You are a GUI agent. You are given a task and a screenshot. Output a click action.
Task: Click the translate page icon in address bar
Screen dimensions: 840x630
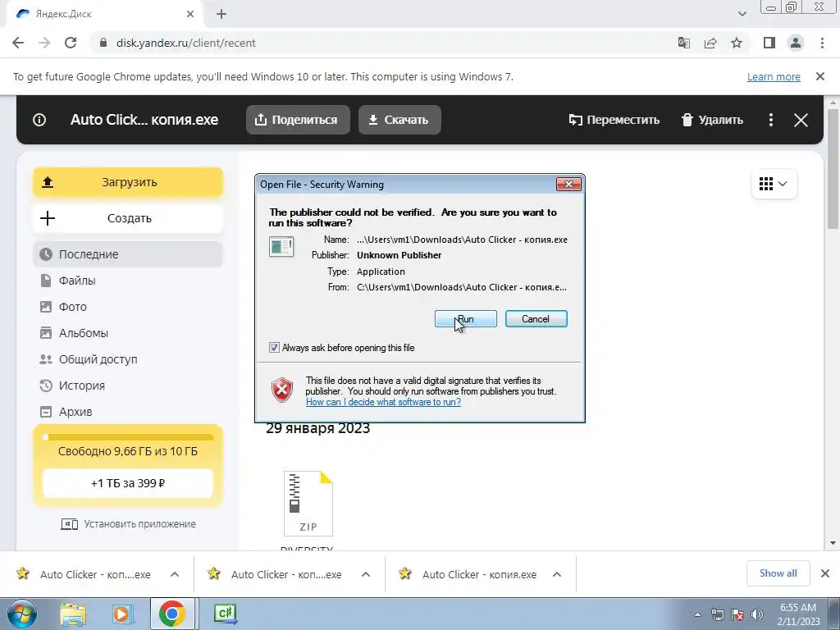684,43
